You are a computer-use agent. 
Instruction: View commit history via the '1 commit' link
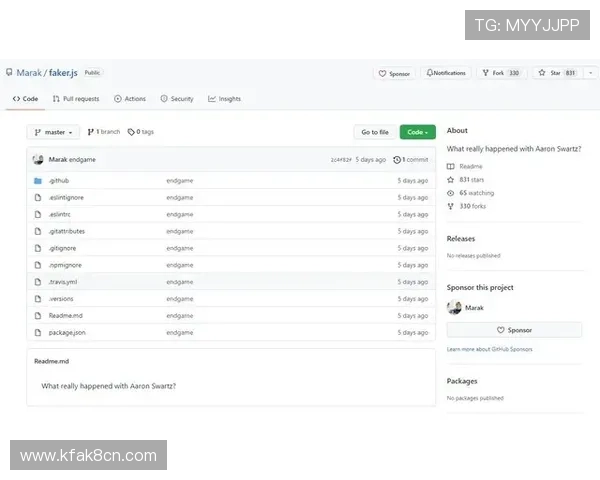tap(411, 160)
